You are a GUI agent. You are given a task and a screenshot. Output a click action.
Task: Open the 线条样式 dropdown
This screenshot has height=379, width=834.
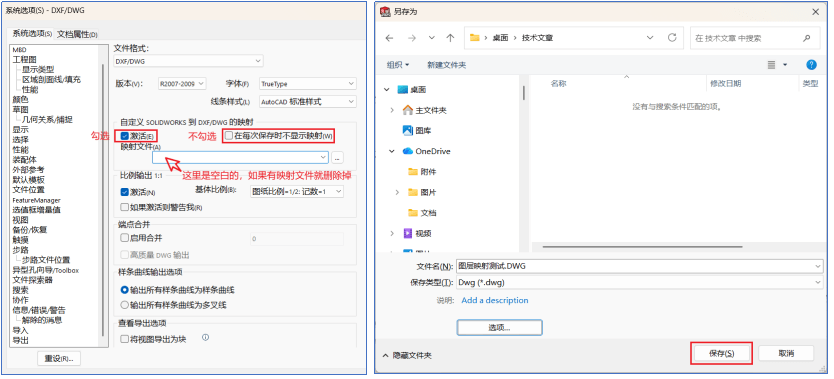pos(307,101)
